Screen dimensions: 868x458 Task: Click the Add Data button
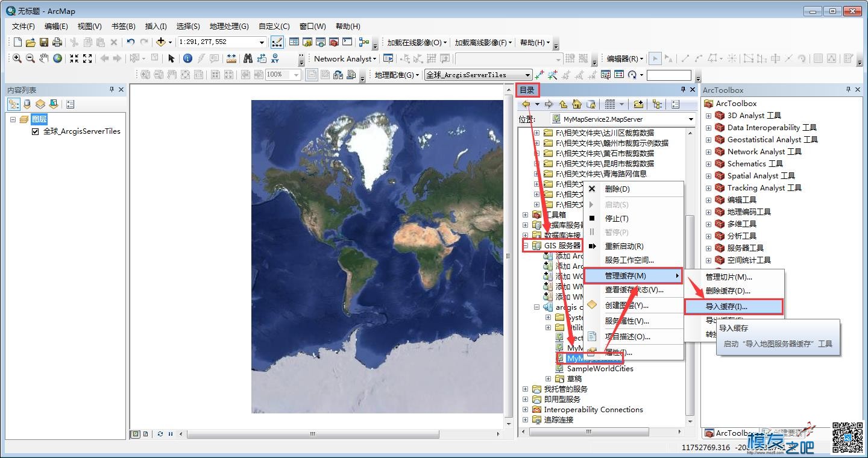click(161, 42)
